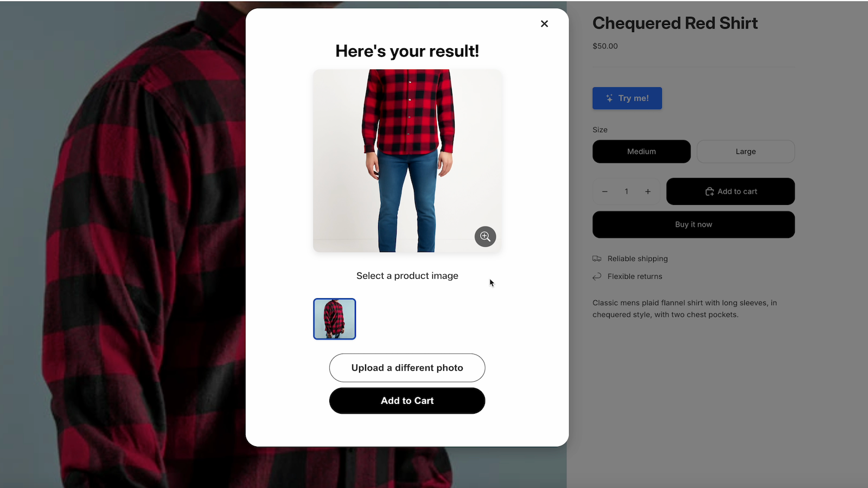Image resolution: width=868 pixels, height=488 pixels.
Task: Close the result popup with the X
Action: tap(544, 24)
